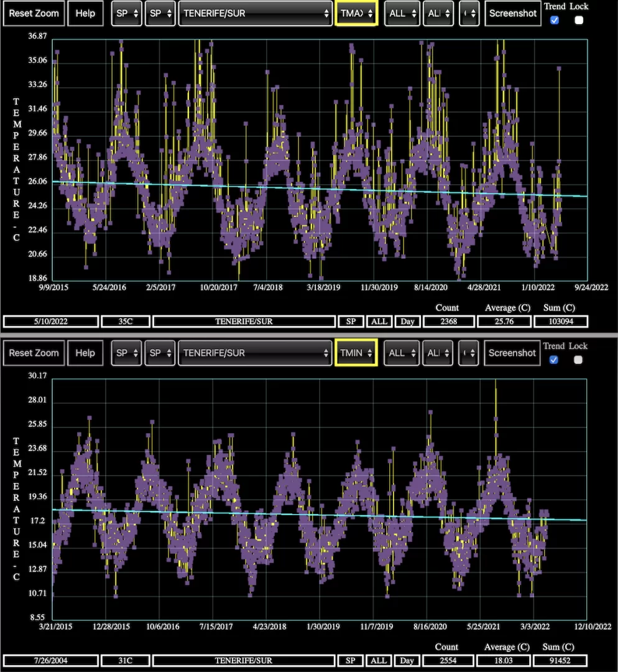The width and height of the screenshot is (618, 672).
Task: Click the 7/4/2018 x-axis date label
Action: 268,287
